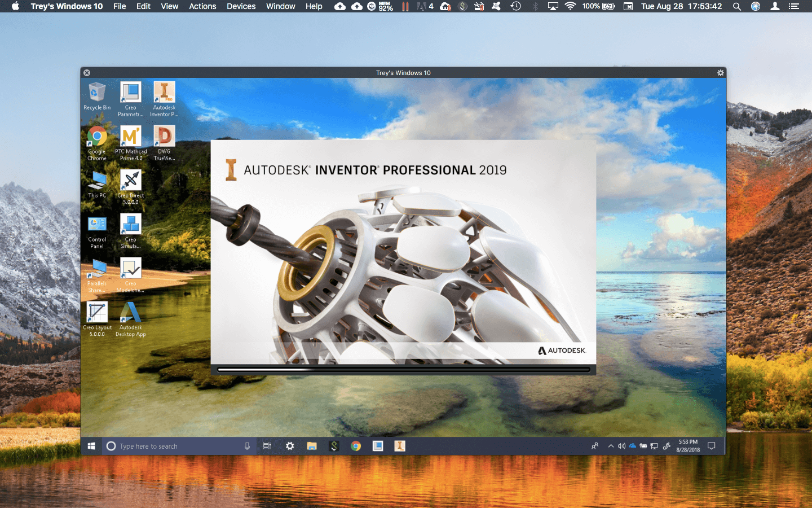
Task: Select the This PC desktop icon
Action: point(97,185)
